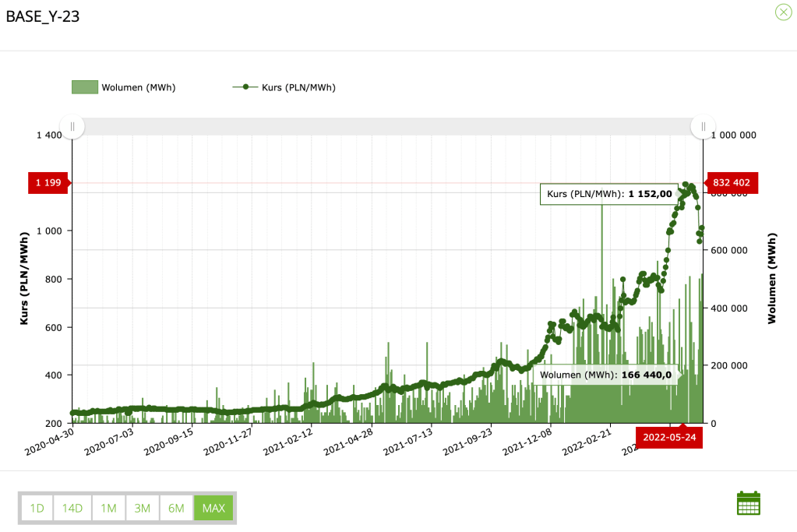Select the 1D time range
Screen dimensions: 797x532
pyautogui.click(x=37, y=509)
